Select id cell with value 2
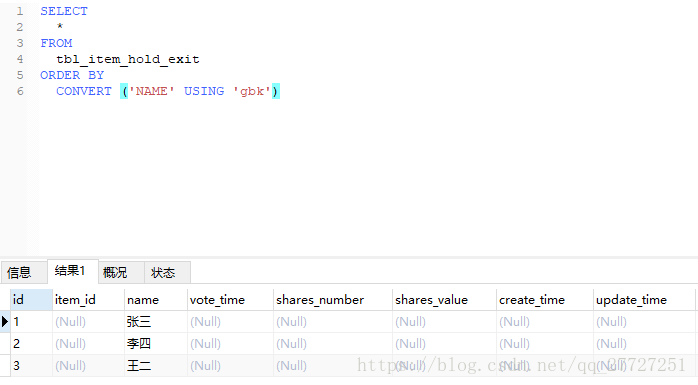 click(31, 344)
